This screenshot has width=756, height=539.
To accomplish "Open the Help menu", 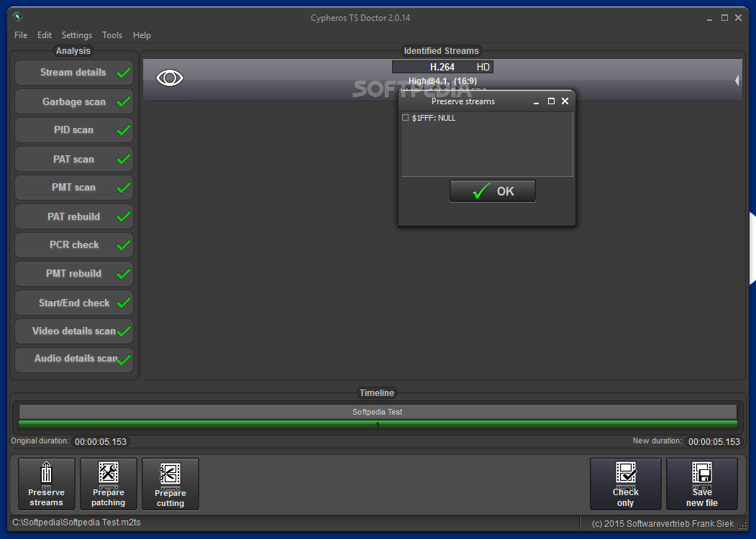I will pos(142,35).
